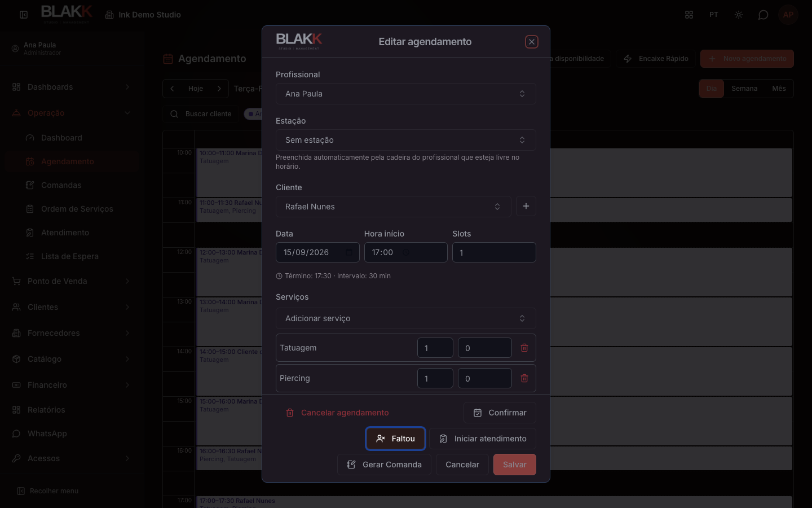The image size is (812, 508).
Task: Open Ordem de Serviços in sidebar
Action: [78, 209]
